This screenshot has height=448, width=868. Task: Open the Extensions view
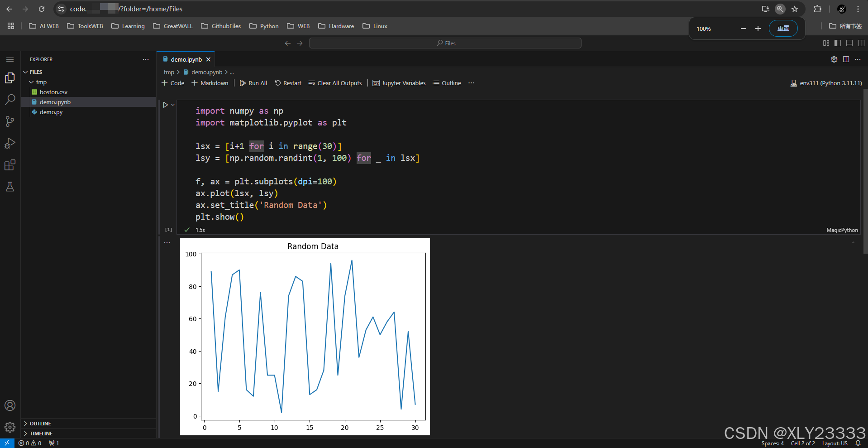[x=10, y=165]
